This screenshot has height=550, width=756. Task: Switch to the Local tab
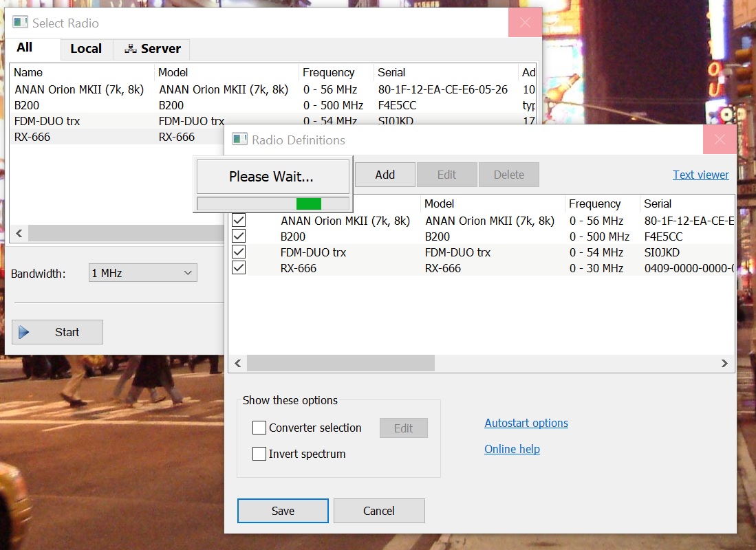point(86,49)
